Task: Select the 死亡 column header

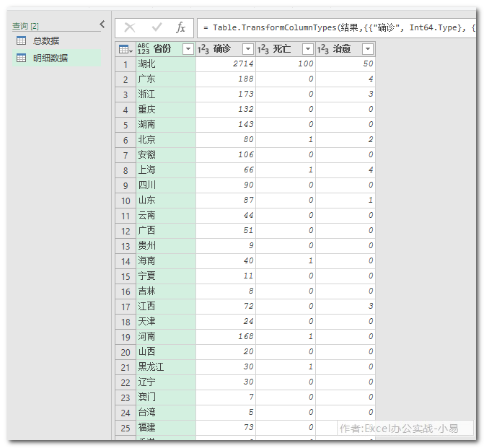Action: 286,49
